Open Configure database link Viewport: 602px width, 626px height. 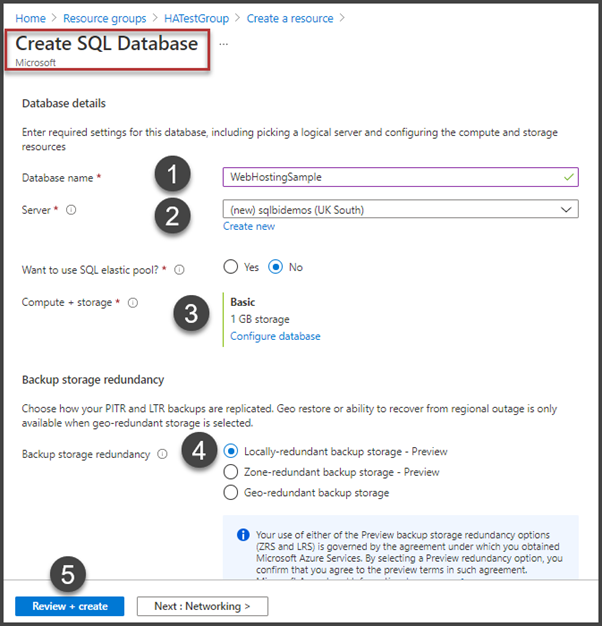(x=275, y=336)
